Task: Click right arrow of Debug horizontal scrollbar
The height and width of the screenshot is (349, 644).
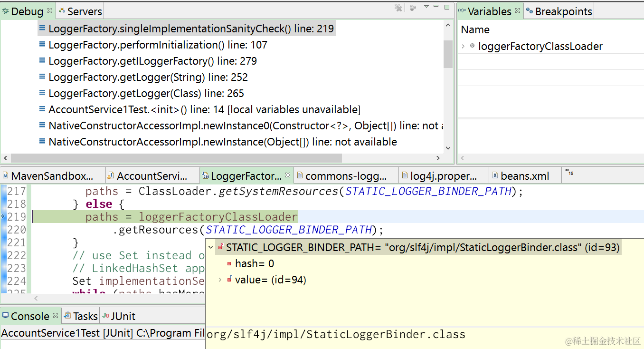Action: tap(438, 158)
